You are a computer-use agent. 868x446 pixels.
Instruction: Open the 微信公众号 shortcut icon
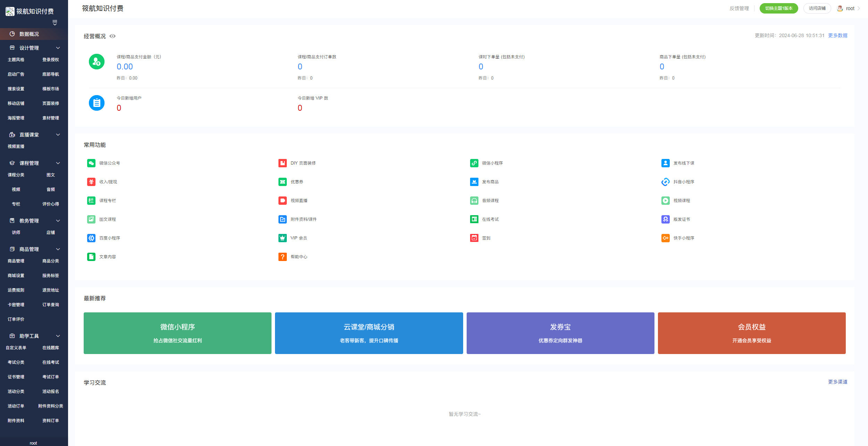click(x=91, y=163)
